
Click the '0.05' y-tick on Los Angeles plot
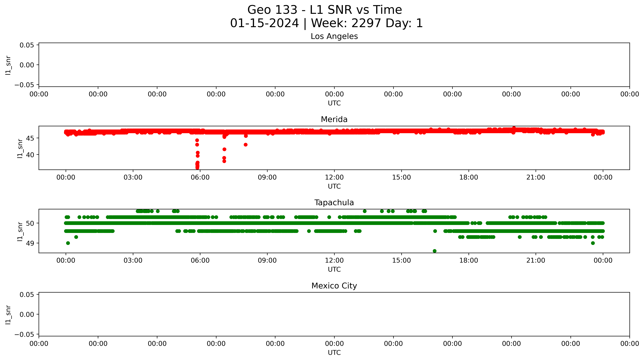tap(27, 45)
